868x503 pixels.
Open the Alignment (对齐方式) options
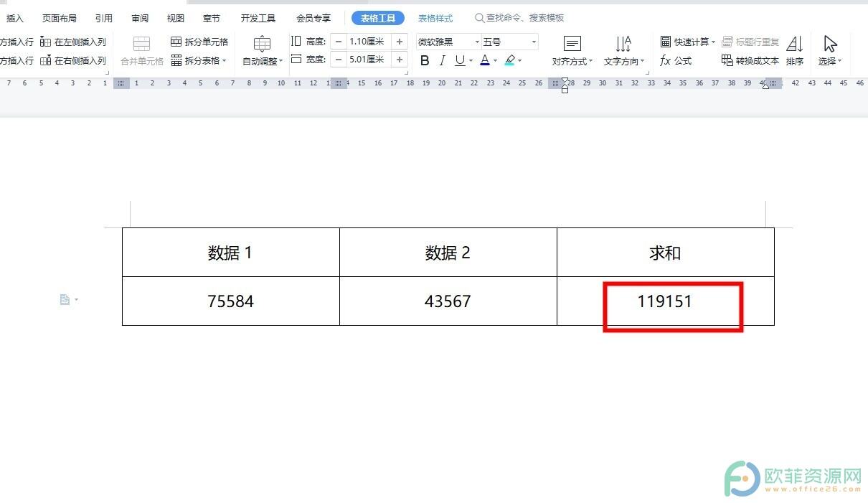pos(572,51)
